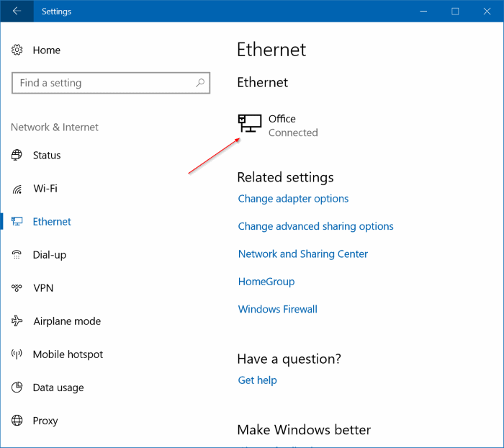This screenshot has height=448, width=504.
Task: Click the Airplane mode plane icon
Action: pos(17,321)
